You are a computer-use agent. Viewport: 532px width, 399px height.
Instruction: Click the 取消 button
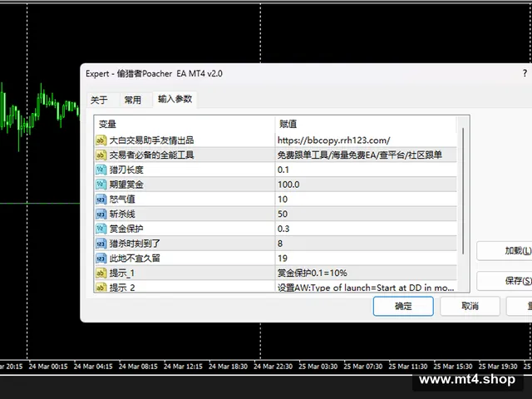coord(470,306)
